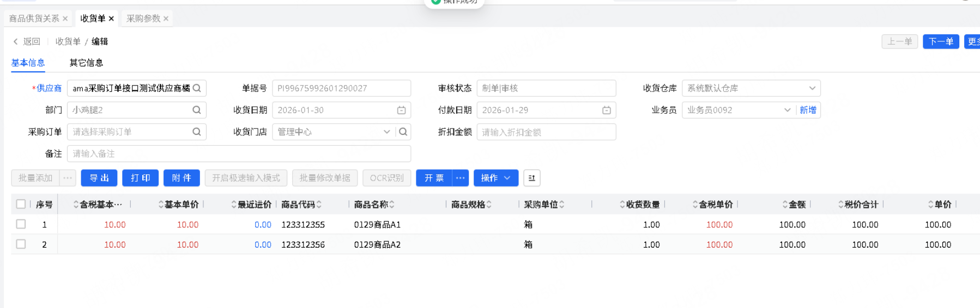Focus the 折扣金额 input field
Viewport: 980px width, 308px height.
tap(546, 132)
